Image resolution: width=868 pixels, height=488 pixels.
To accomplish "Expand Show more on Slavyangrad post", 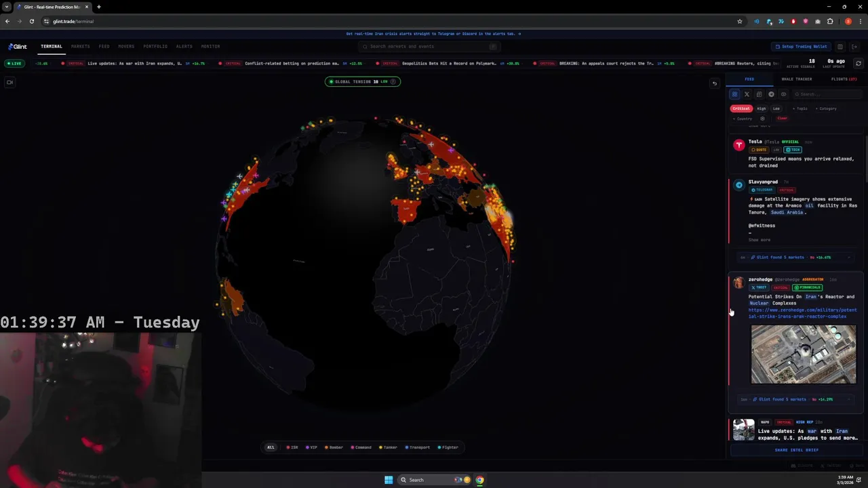I will [x=759, y=240].
